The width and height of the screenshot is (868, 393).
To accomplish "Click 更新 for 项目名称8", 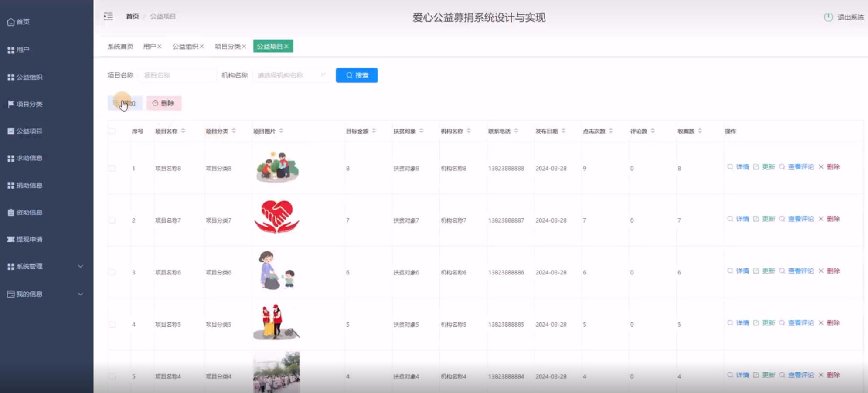I will [764, 167].
